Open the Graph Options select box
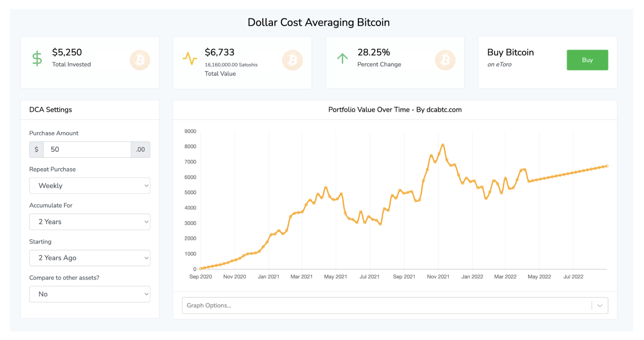Screen dimensions: 644x340 (x=387, y=305)
